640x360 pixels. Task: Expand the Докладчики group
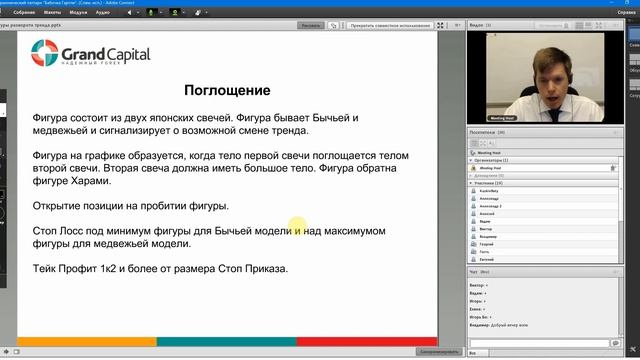(471, 176)
